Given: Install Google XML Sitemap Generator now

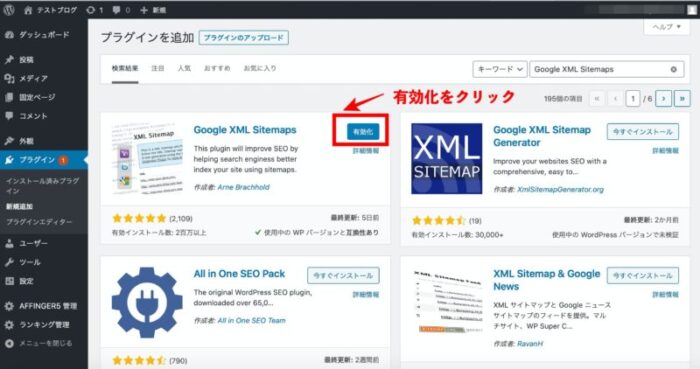Looking at the screenshot, I should pyautogui.click(x=643, y=132).
